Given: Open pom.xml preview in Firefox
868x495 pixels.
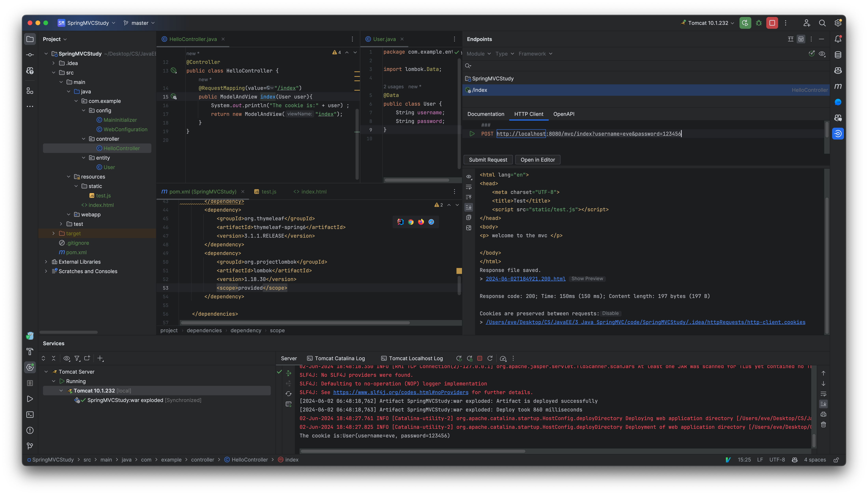Looking at the screenshot, I should [x=421, y=222].
